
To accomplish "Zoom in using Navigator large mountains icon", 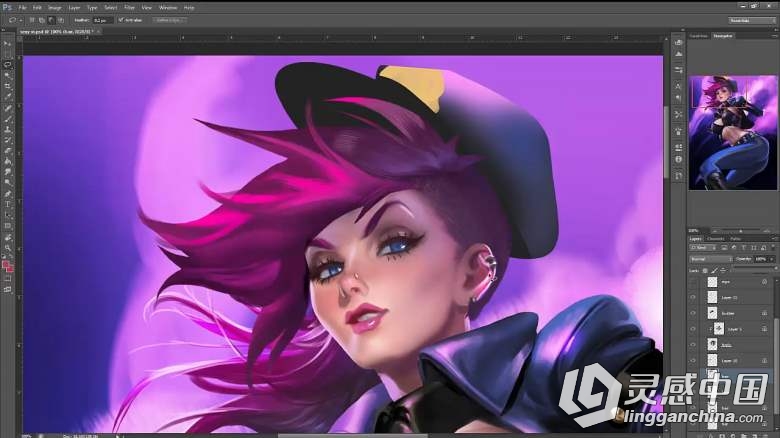I will [x=767, y=231].
